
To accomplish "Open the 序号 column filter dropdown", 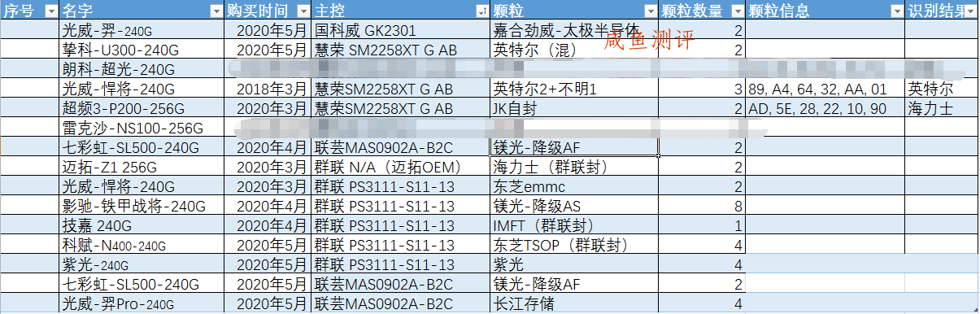I will point(50,11).
